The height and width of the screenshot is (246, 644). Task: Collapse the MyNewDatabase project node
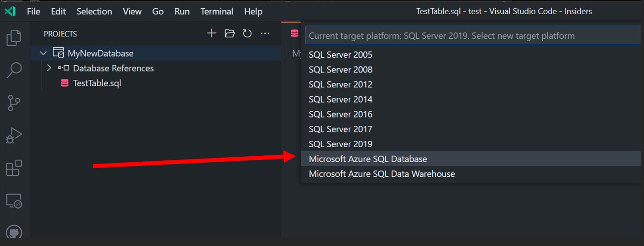[43, 53]
